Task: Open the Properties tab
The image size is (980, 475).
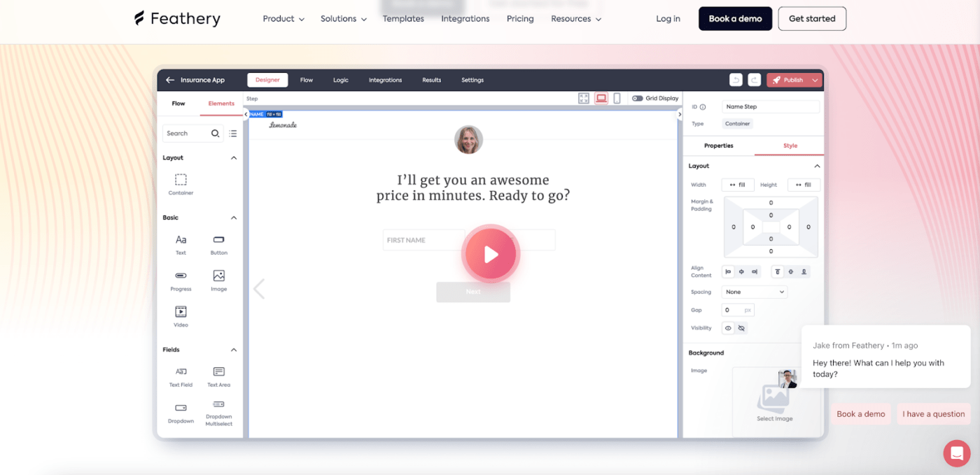Action: [x=719, y=146]
